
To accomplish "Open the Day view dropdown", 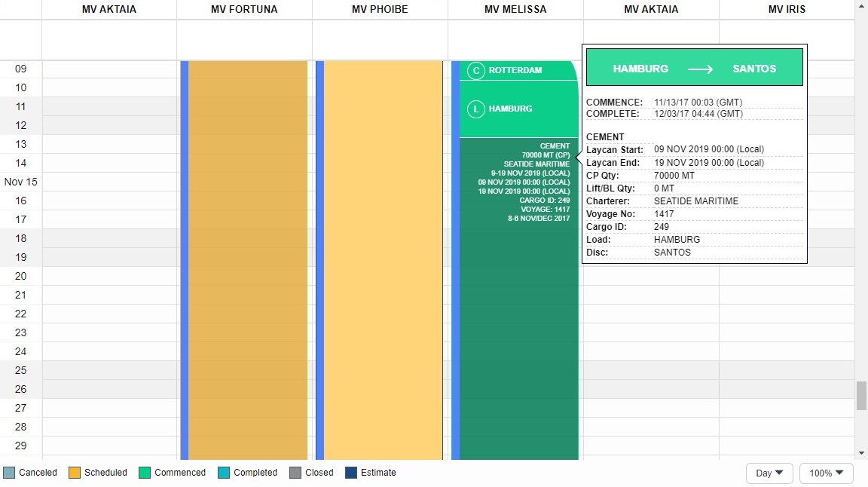I will click(x=769, y=473).
